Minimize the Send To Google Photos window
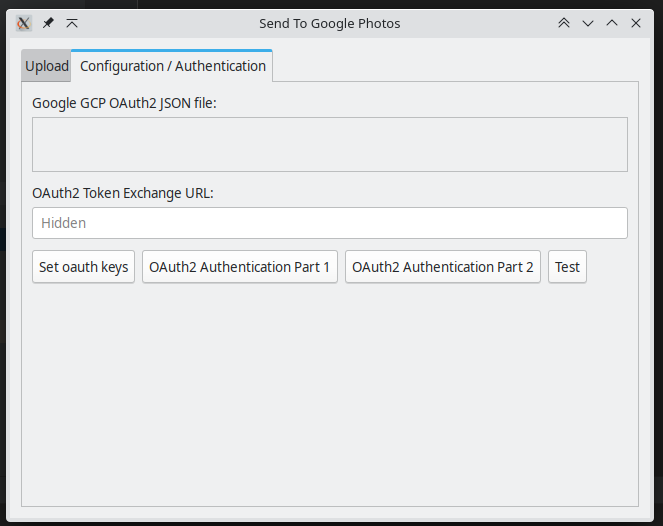663x526 pixels. tap(588, 23)
